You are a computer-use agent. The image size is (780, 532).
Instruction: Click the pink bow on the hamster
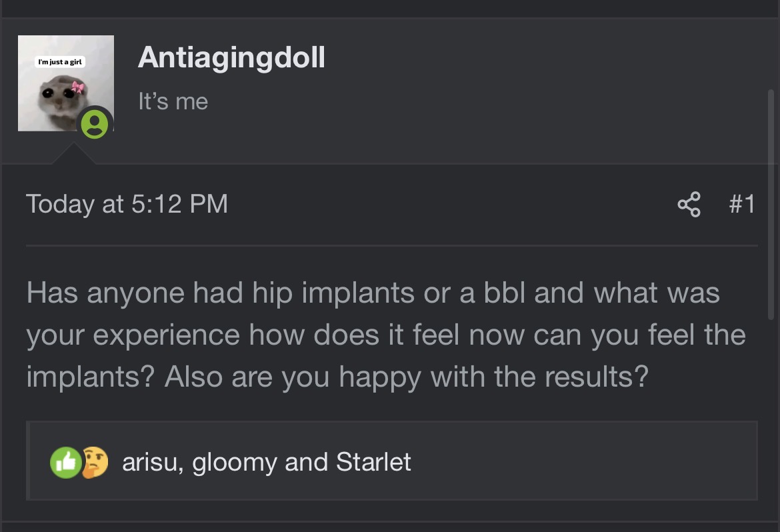(77, 87)
